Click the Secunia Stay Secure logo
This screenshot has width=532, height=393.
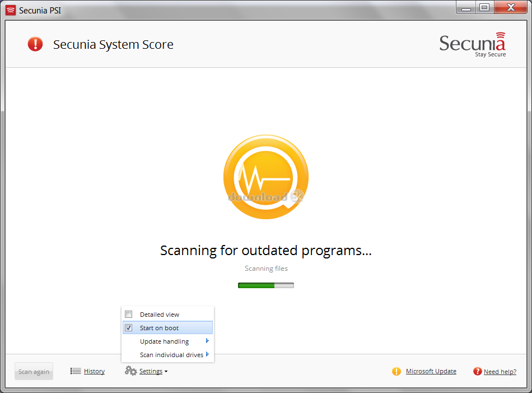pyautogui.click(x=473, y=45)
